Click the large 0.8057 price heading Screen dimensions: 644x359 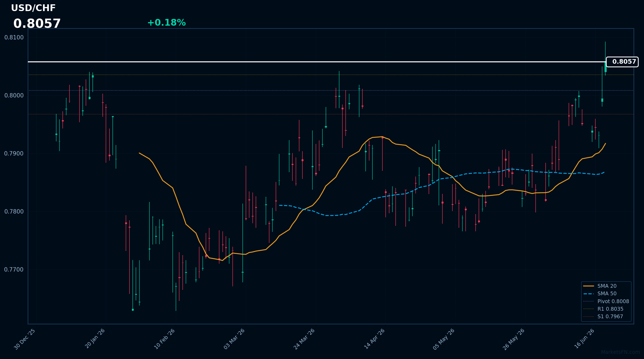(37, 24)
